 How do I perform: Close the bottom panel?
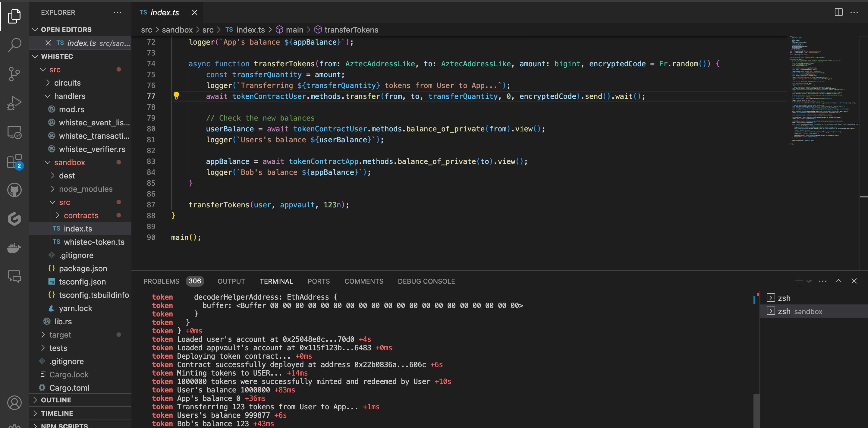[x=854, y=281]
